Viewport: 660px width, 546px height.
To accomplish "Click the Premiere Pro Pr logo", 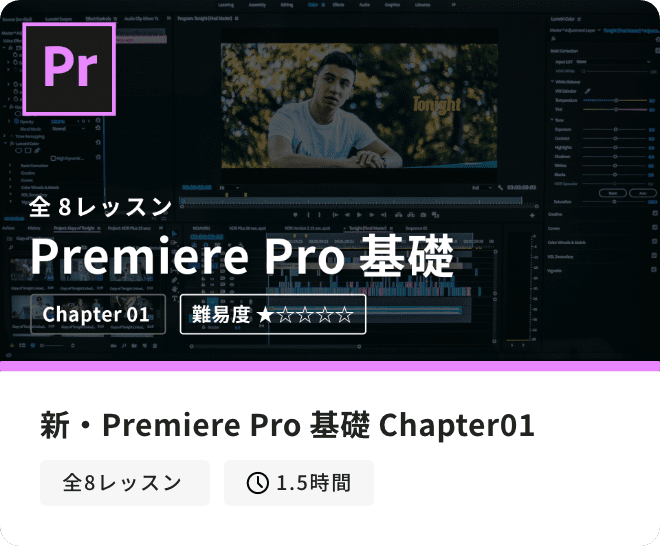I will (69, 68).
